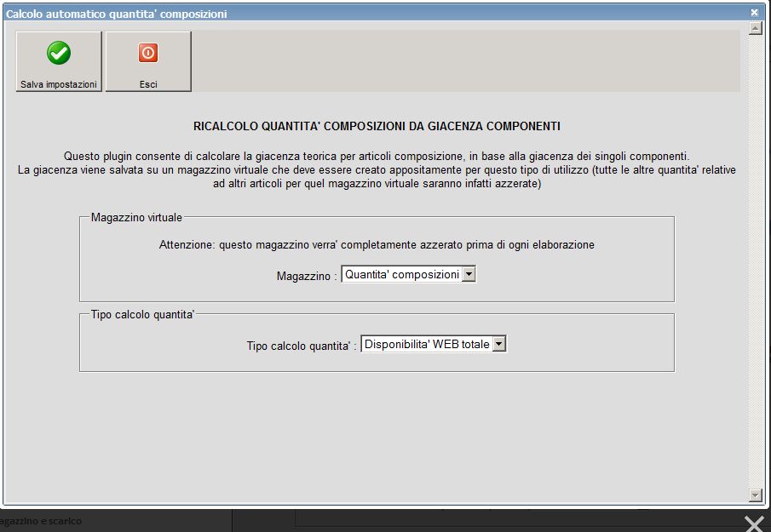Click the vertical scrollbar track
Screen dimensions: 771x532
pos(756,261)
